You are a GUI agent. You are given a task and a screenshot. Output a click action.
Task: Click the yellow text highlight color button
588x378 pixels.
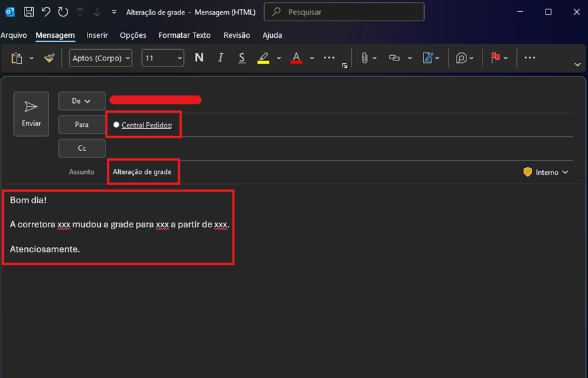point(263,58)
